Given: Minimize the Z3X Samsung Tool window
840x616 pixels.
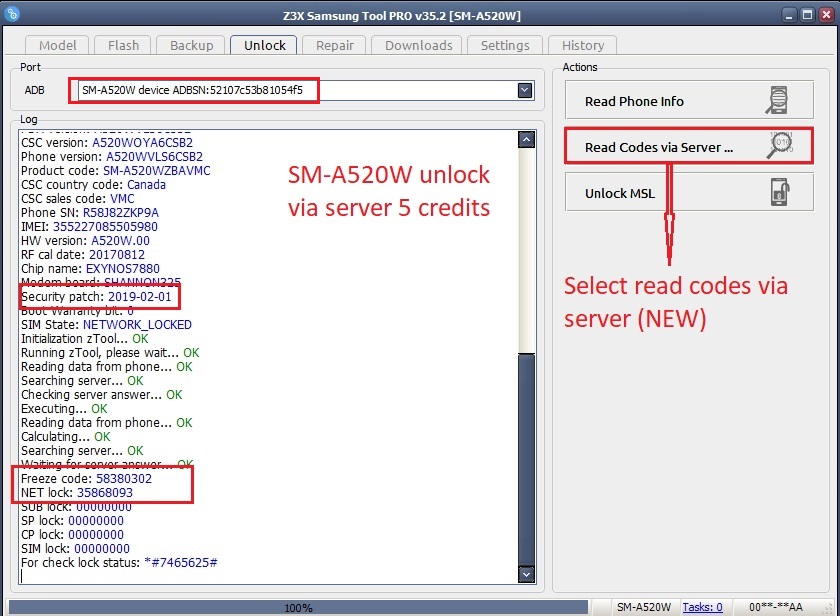Looking at the screenshot, I should click(x=789, y=14).
